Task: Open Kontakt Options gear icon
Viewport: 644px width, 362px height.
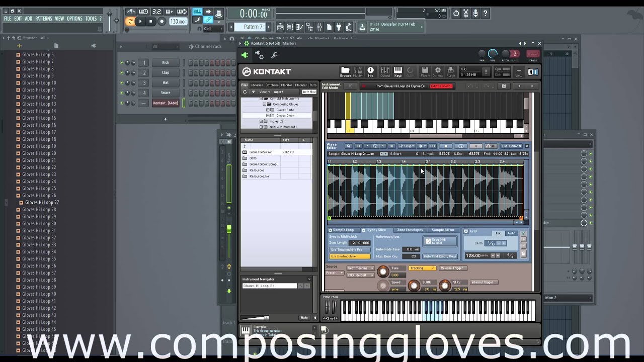Action: tap(437, 71)
